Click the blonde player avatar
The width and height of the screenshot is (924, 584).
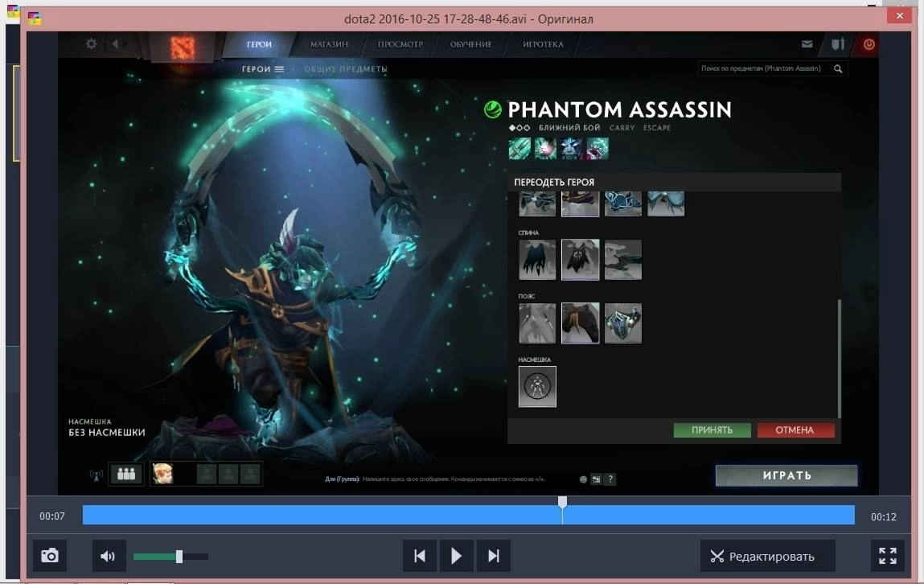coord(162,474)
